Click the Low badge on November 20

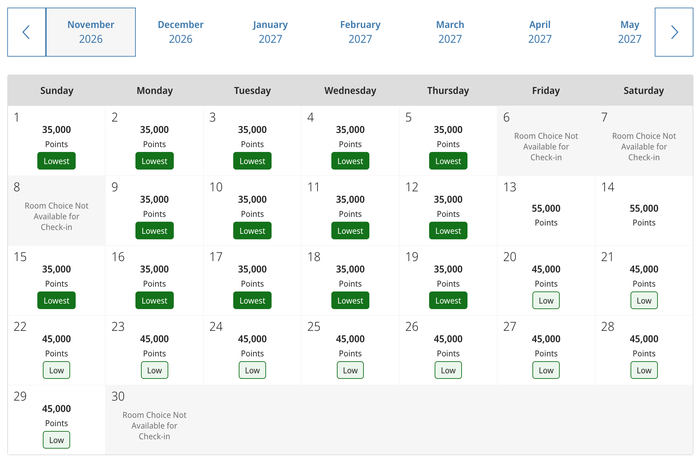click(546, 301)
